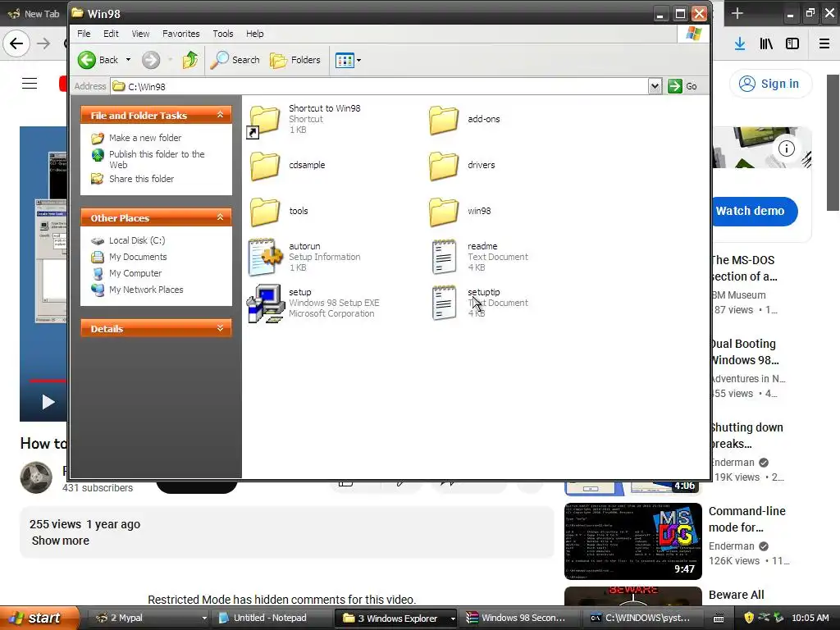Open the Back history dropdown arrow
This screenshot has width=840, height=630.
click(x=129, y=60)
